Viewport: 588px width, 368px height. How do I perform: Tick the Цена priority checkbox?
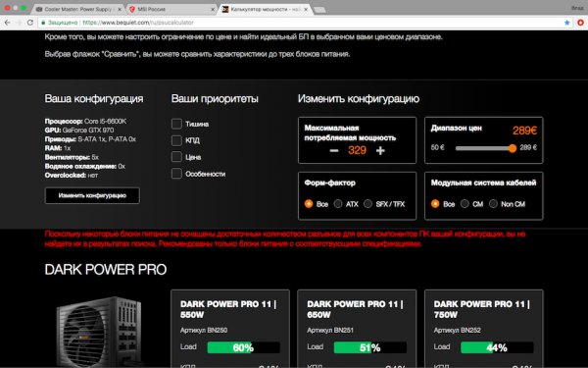pyautogui.click(x=176, y=157)
